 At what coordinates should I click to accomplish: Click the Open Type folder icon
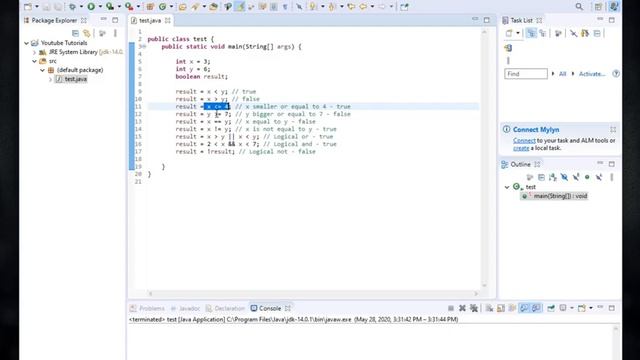click(182, 7)
